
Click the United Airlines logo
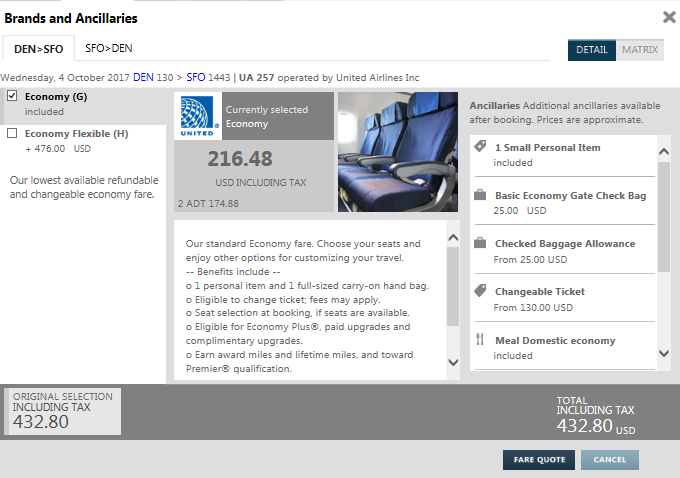click(x=198, y=116)
